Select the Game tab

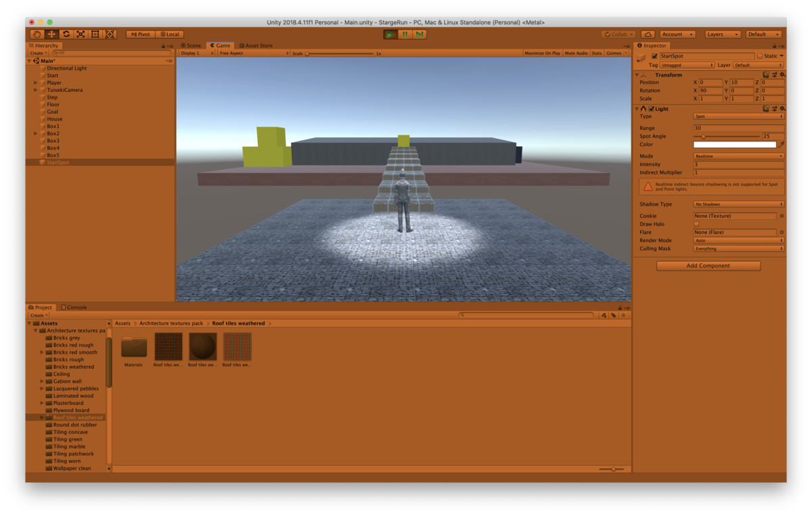coord(220,45)
